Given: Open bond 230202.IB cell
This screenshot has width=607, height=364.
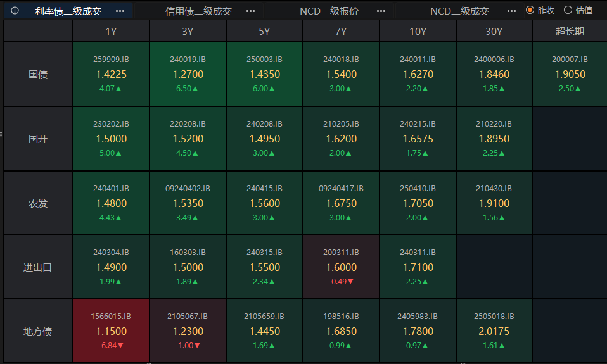Looking at the screenshot, I should click(x=111, y=139).
